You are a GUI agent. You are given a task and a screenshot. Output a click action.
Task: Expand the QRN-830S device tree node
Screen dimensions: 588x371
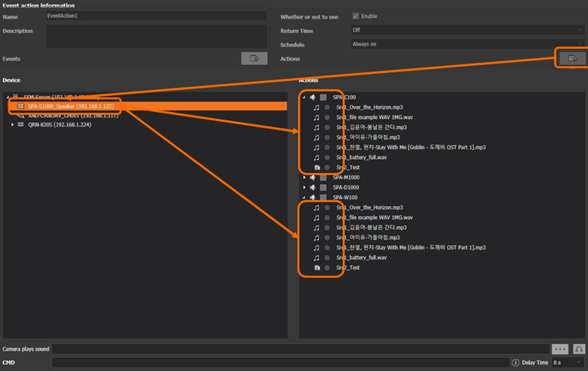[13, 125]
